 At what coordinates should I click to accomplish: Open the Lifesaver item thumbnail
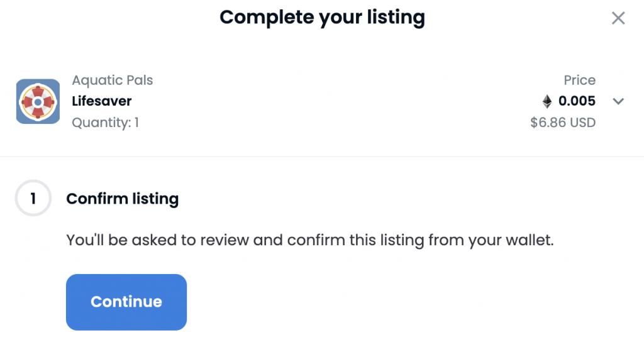[38, 101]
